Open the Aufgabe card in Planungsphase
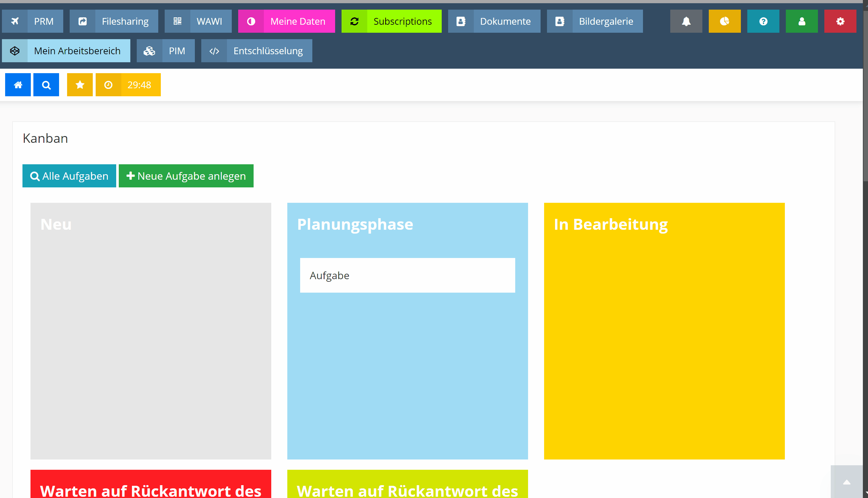 [x=407, y=275]
